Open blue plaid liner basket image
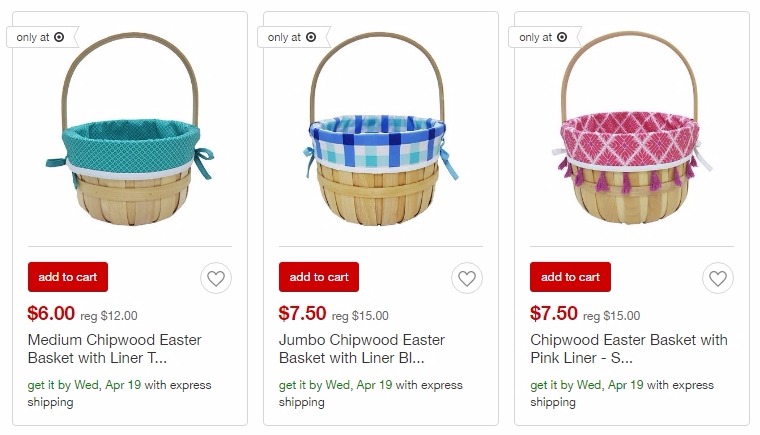Image resolution: width=760 pixels, height=435 pixels. [x=380, y=129]
